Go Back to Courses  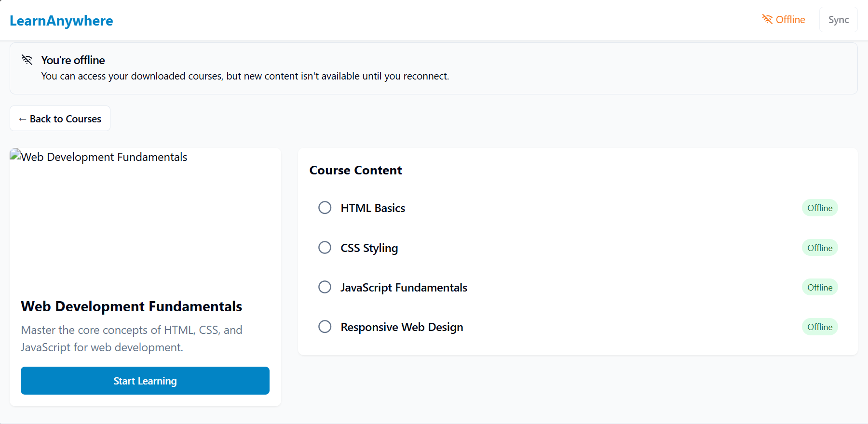pos(60,119)
